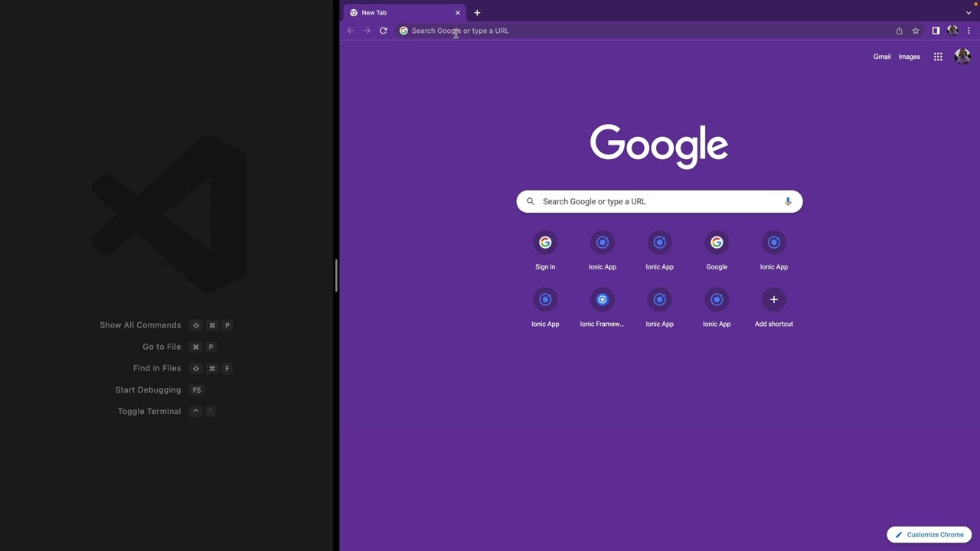Select the New Tab browser tab

405,12
